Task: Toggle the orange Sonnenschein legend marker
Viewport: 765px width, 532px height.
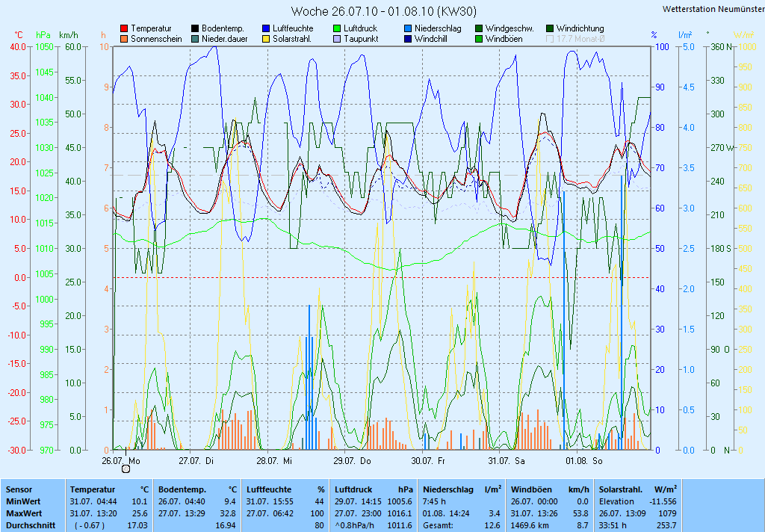Action: [x=124, y=39]
